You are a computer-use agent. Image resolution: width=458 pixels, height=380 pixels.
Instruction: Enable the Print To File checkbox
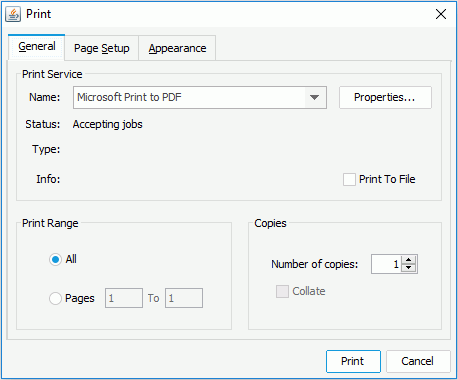point(349,179)
